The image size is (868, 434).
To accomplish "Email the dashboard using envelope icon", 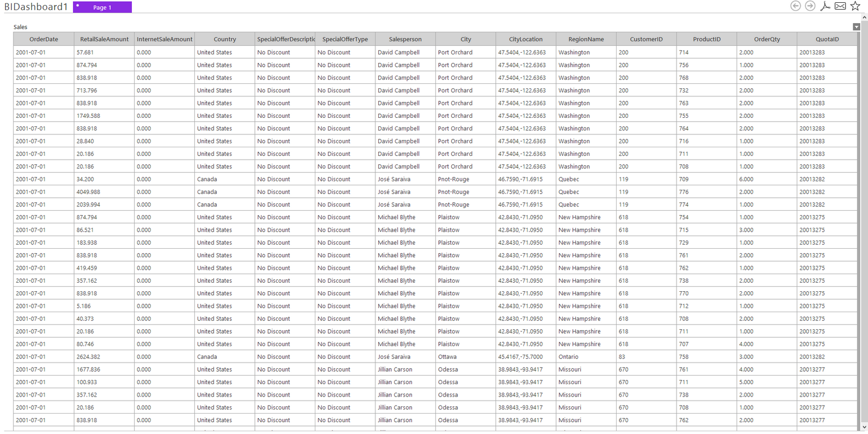I will click(840, 6).
